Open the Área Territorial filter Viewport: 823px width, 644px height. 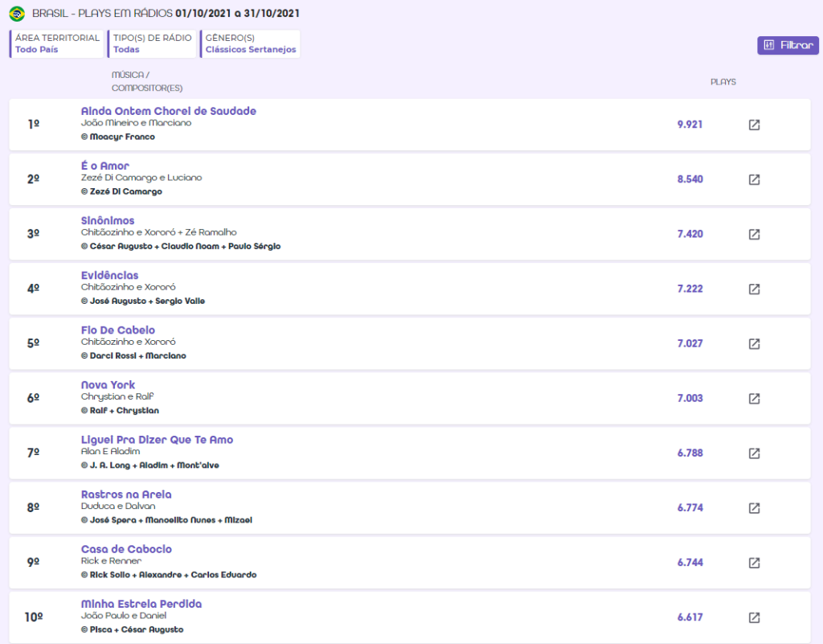coord(57,43)
